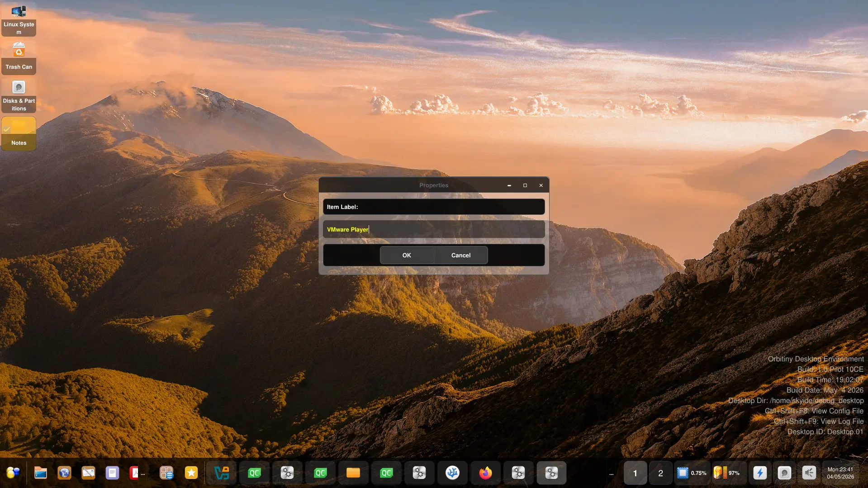The image size is (868, 488).
Task: Open the power lightning bolt tray icon
Action: tap(760, 473)
